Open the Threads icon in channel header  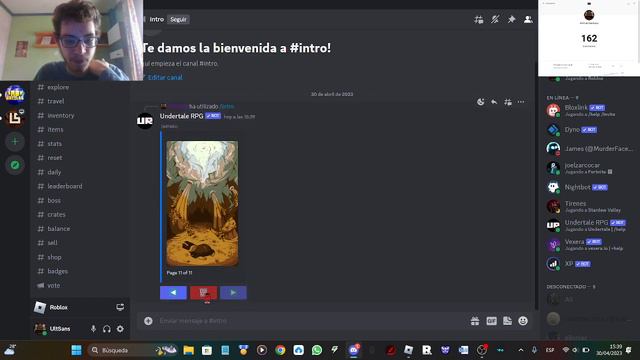coord(479,19)
